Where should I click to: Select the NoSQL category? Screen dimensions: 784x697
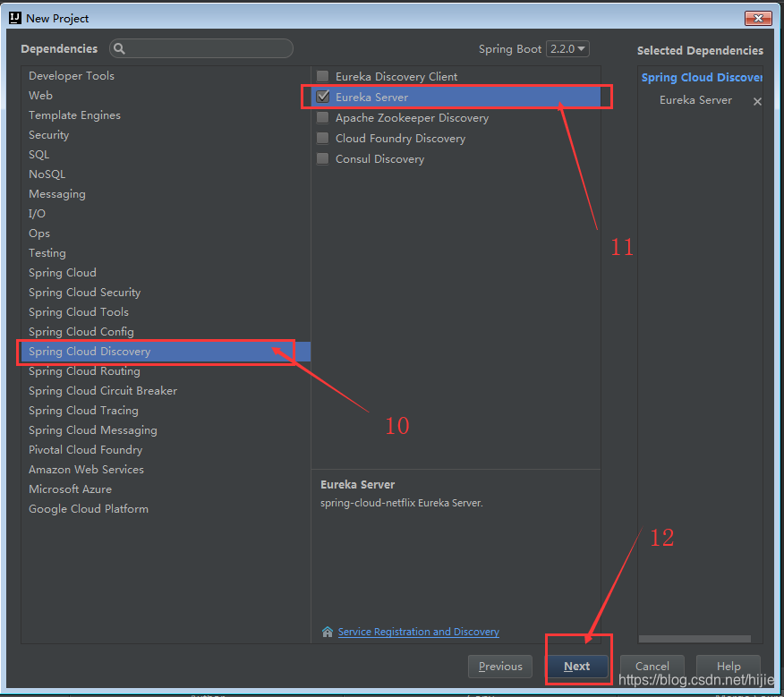click(166, 174)
